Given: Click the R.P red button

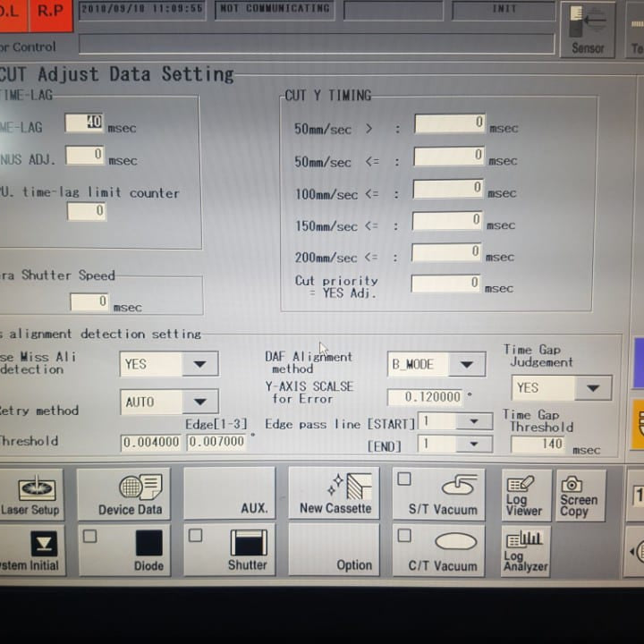Looking at the screenshot, I should pos(51,15).
